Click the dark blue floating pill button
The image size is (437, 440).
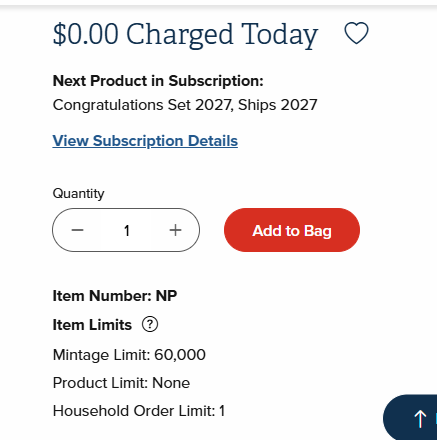[x=410, y=417]
